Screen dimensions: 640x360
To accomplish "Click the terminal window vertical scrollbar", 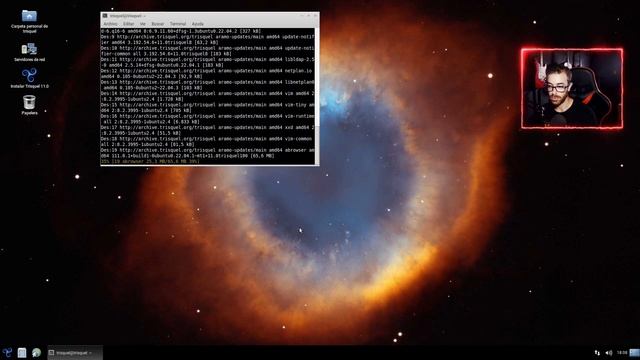I will coord(317,96).
